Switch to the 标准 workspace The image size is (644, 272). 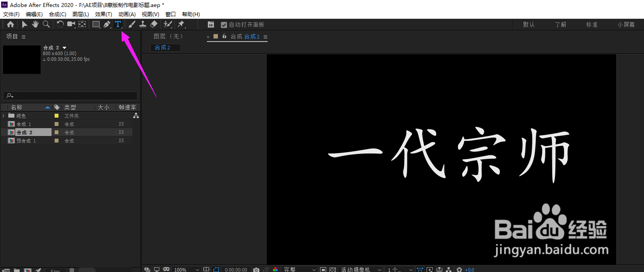[592, 25]
